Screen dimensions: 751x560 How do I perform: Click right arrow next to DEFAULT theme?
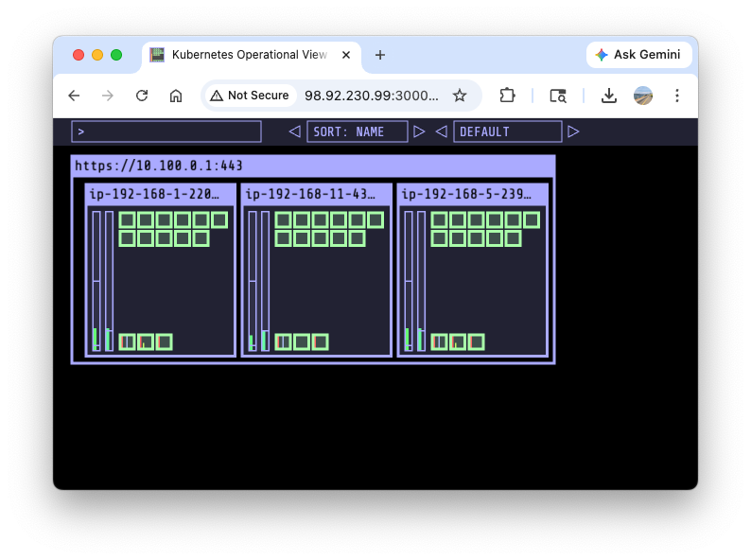(573, 131)
